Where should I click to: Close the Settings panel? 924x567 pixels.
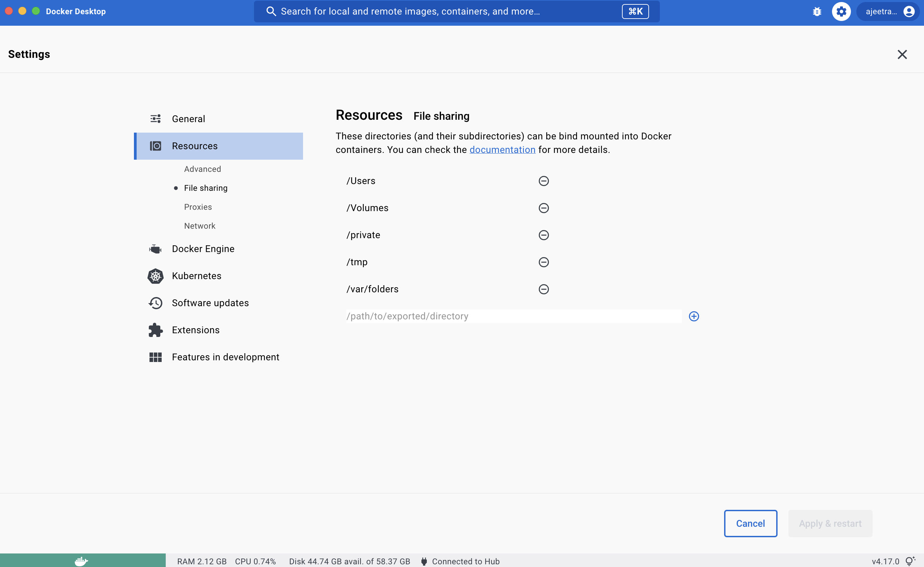(x=902, y=54)
